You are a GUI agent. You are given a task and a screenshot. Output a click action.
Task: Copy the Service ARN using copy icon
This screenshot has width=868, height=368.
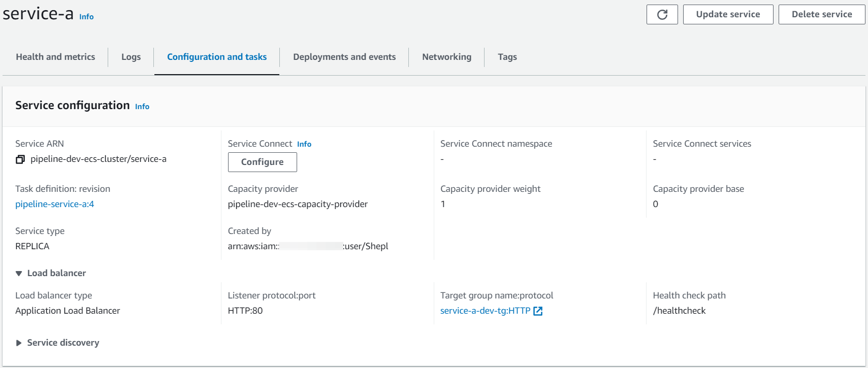pyautogui.click(x=20, y=159)
